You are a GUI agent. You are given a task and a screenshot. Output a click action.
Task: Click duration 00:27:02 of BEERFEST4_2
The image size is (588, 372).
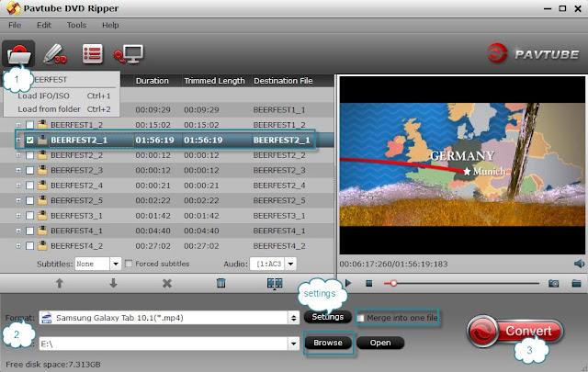click(x=153, y=246)
